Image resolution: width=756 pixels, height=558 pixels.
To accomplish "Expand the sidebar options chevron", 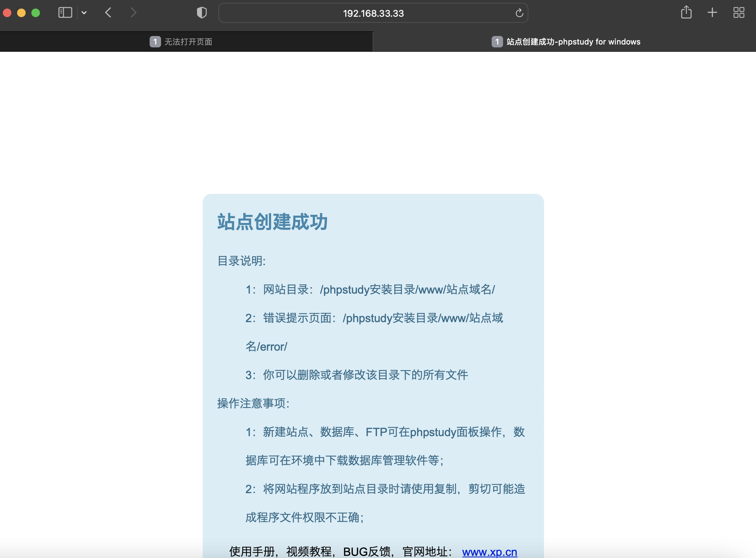I will tap(84, 12).
